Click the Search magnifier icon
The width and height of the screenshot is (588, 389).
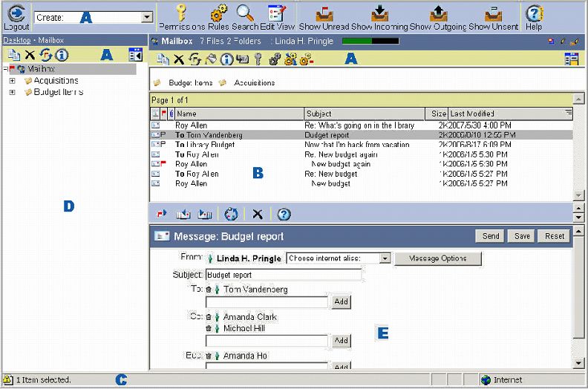(246, 13)
